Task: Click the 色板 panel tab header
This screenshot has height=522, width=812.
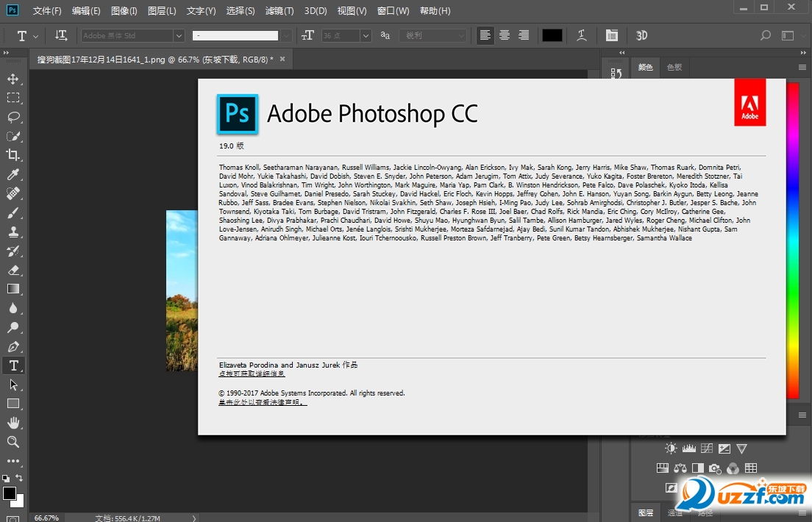Action: [x=674, y=67]
